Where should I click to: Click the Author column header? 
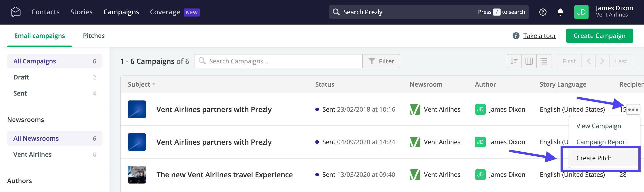485,84
